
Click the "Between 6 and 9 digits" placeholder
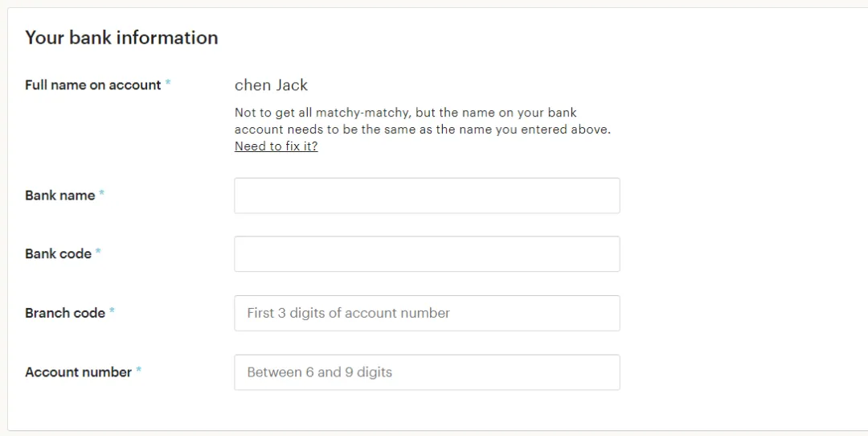coord(319,372)
